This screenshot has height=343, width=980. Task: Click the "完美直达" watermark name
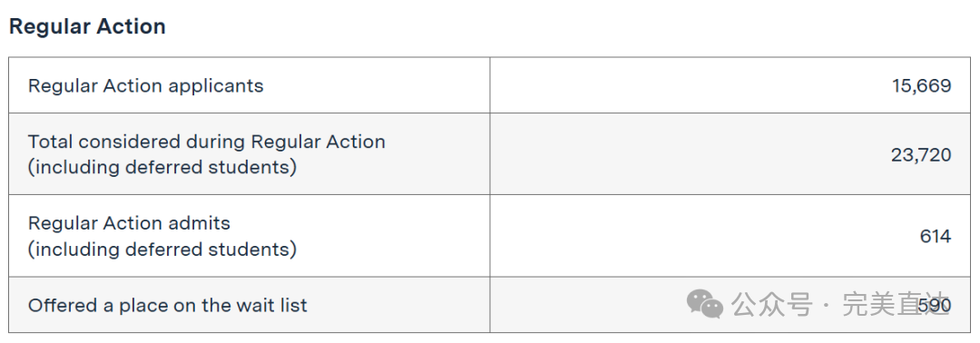[896, 305]
